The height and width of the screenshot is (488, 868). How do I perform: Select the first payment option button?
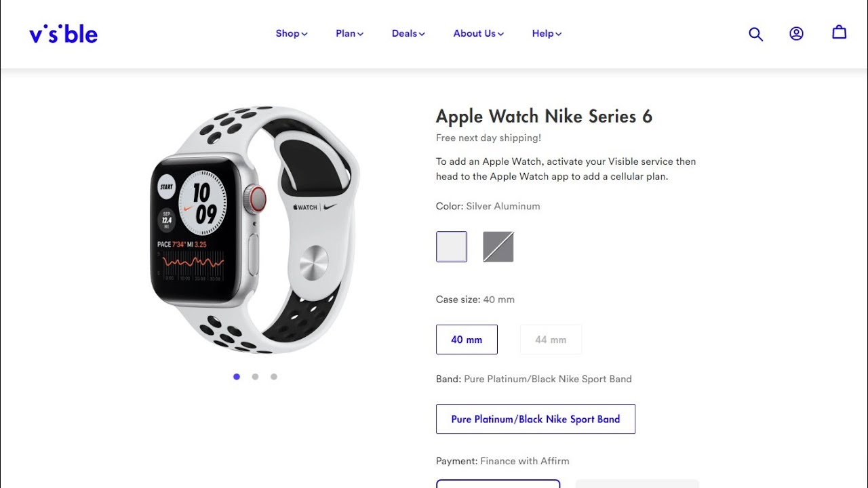[x=498, y=484]
